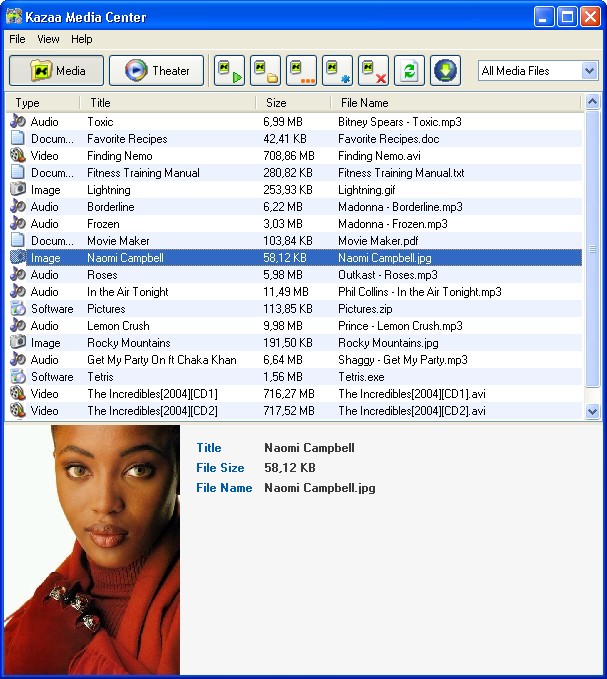Click the list scrollbar down arrow
Screen dimensions: 607x679
[592, 411]
